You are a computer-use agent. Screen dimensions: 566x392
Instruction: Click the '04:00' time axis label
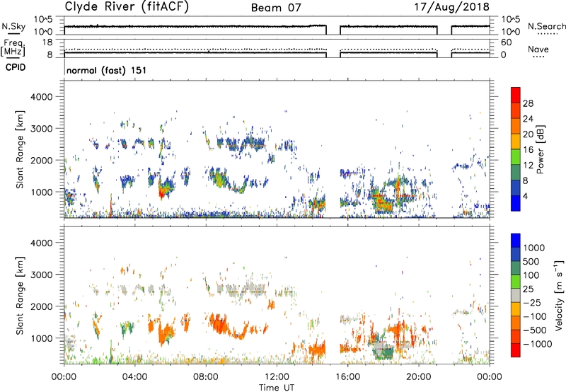134,377
